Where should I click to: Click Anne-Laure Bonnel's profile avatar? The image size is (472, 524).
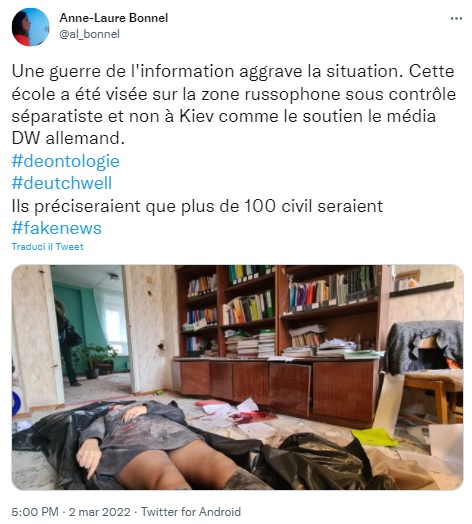pyautogui.click(x=30, y=27)
